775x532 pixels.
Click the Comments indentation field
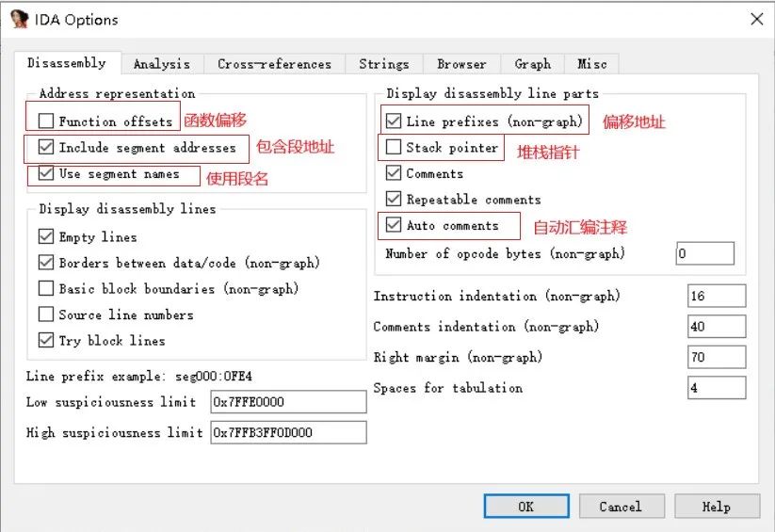click(717, 327)
